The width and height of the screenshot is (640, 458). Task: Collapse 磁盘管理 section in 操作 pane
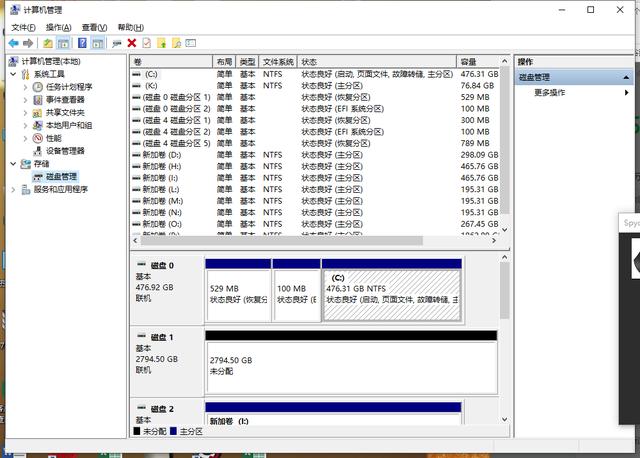[626, 77]
